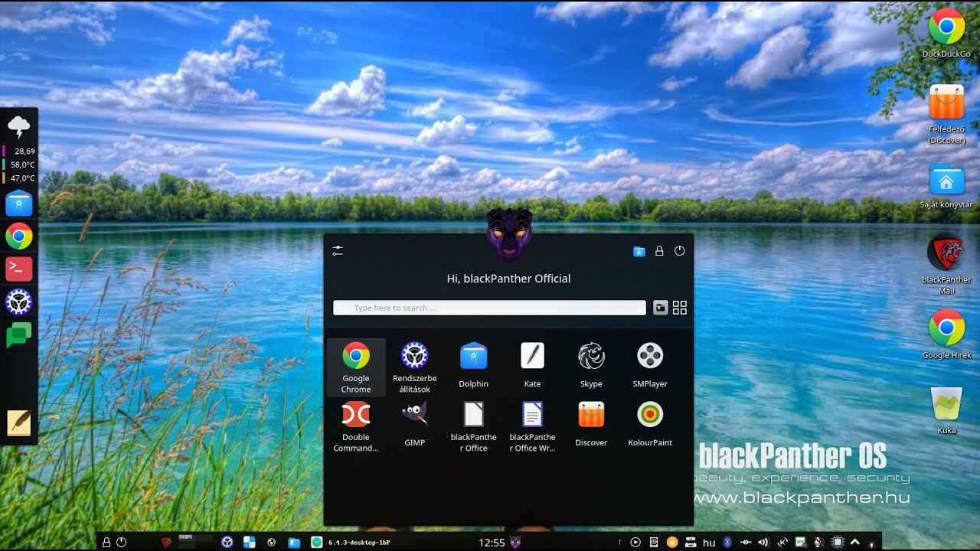Open launcher settings sliders icon

tap(338, 250)
